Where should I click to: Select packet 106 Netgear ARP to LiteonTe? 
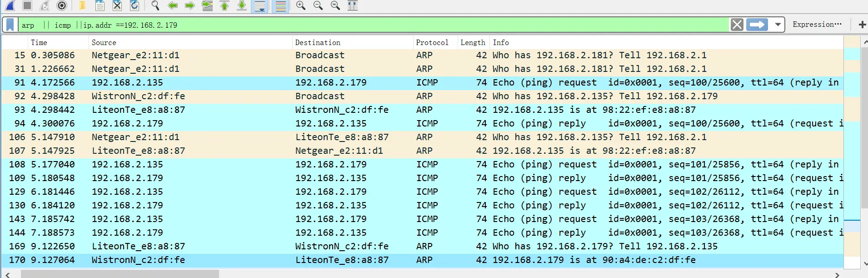click(x=422, y=137)
